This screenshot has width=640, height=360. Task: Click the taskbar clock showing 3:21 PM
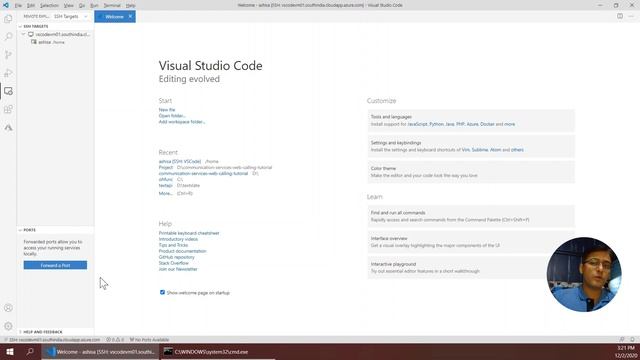point(626,351)
